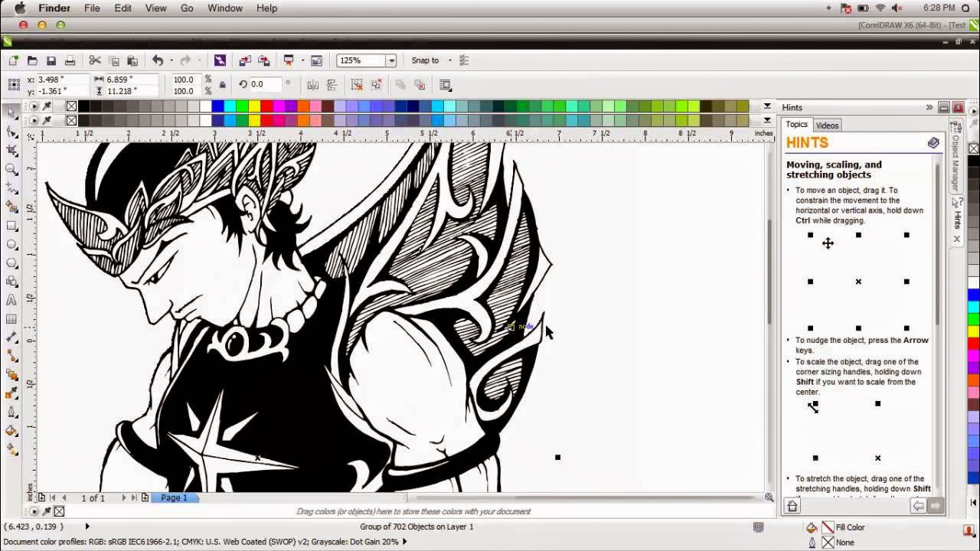Choose the Ellipse tool
The image size is (980, 551).
11,243
